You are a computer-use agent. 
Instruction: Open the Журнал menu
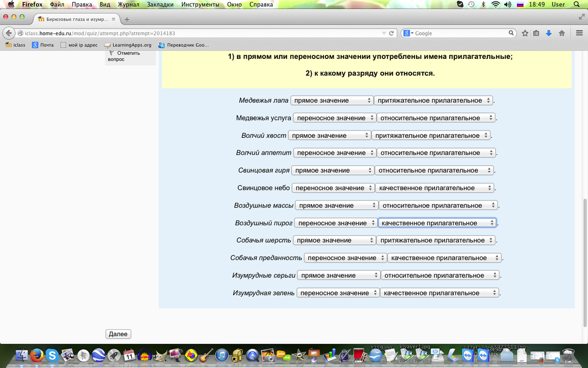point(128,4)
